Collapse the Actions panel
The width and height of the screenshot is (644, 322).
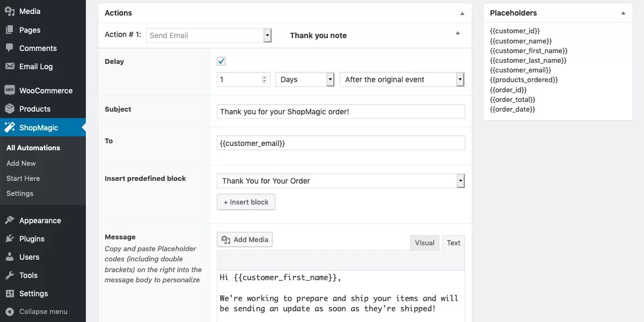[x=462, y=13]
